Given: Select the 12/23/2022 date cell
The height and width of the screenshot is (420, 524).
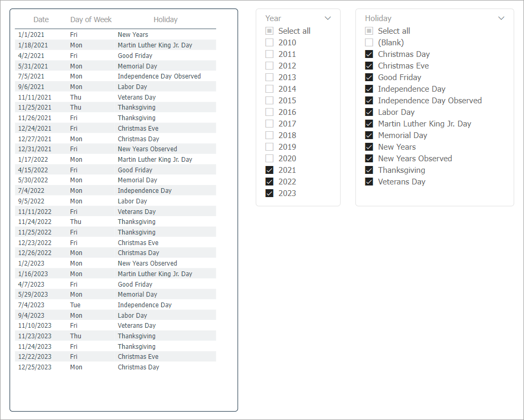Looking at the screenshot, I should tap(35, 243).
